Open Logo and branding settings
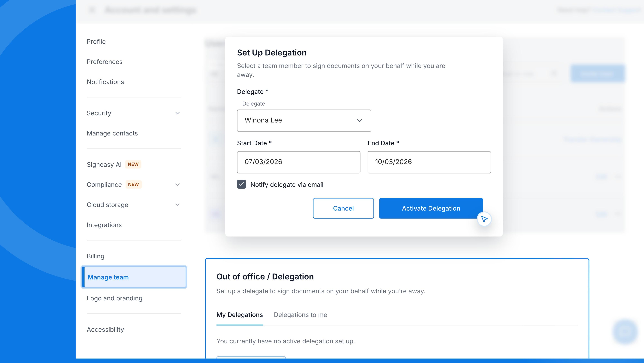This screenshot has height=363, width=644. click(114, 298)
